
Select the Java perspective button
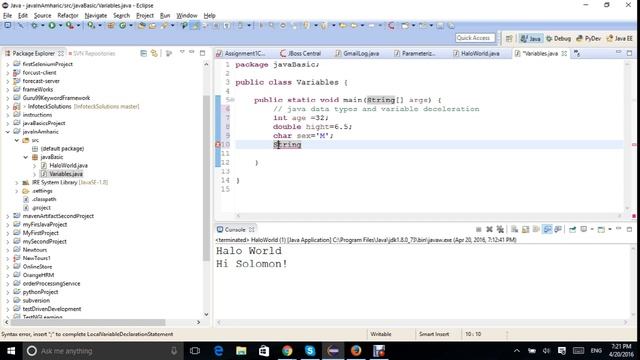tap(531, 38)
